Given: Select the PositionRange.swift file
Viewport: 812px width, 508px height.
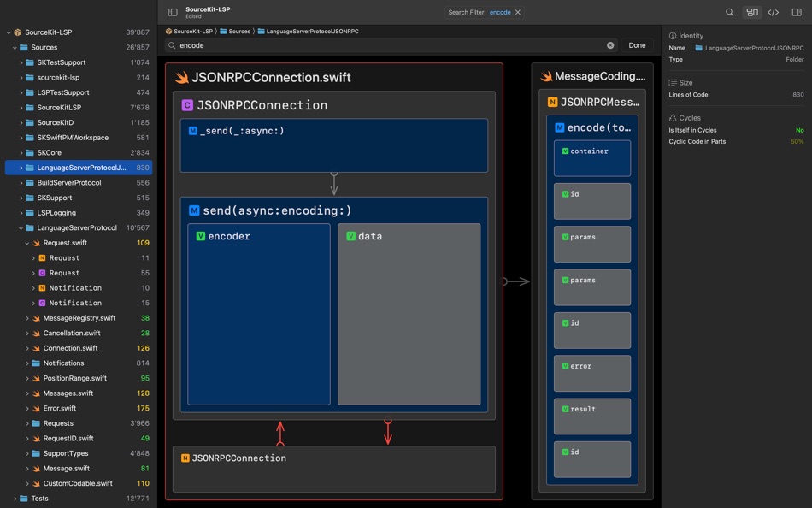Looking at the screenshot, I should (x=79, y=378).
